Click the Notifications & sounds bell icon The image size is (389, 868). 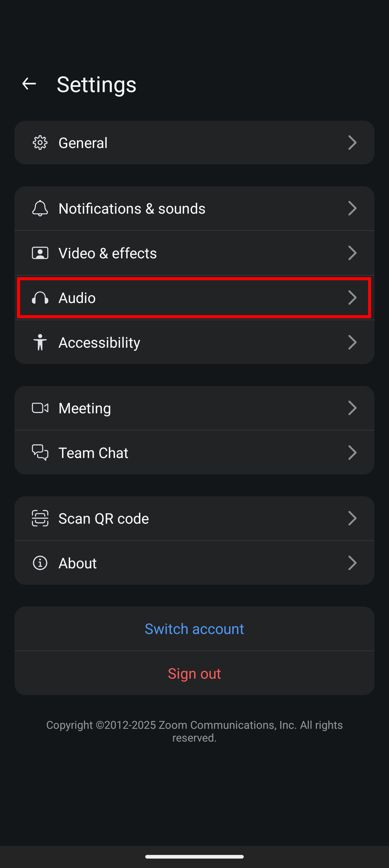pyautogui.click(x=40, y=208)
